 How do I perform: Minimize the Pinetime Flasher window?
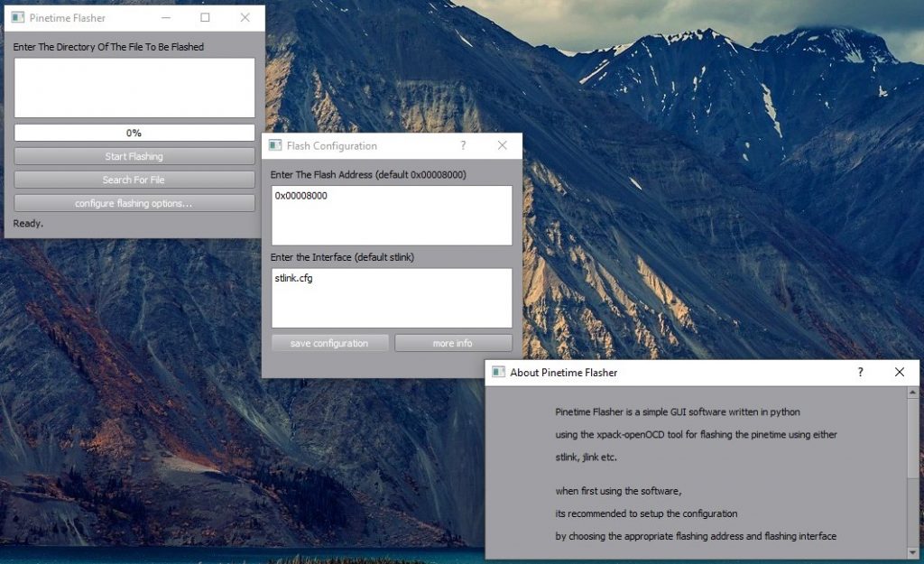[x=165, y=18]
